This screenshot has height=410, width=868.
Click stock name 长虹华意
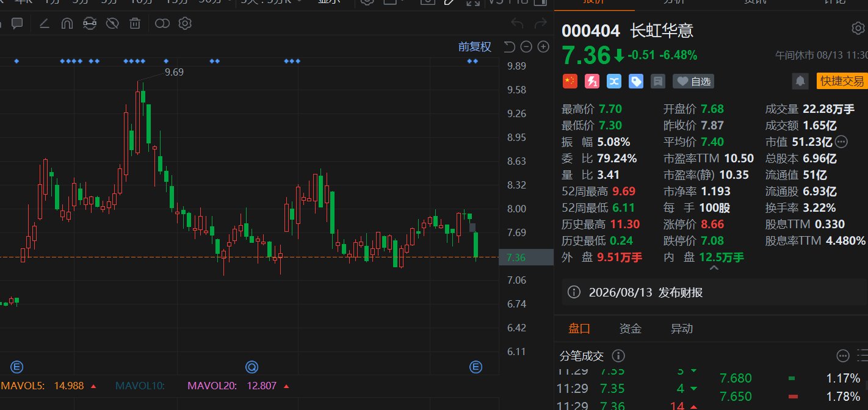click(661, 31)
